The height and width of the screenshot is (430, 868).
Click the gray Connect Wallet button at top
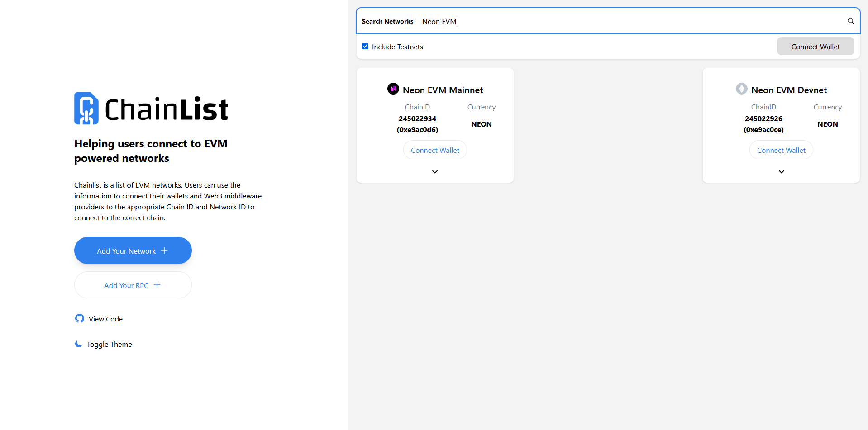(x=816, y=47)
